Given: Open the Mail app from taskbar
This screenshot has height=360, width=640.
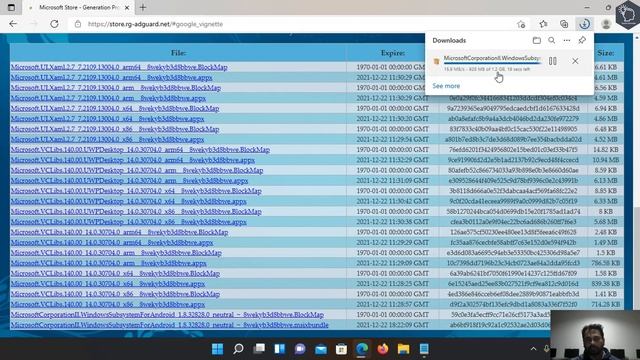Looking at the screenshot, I should [321, 349].
